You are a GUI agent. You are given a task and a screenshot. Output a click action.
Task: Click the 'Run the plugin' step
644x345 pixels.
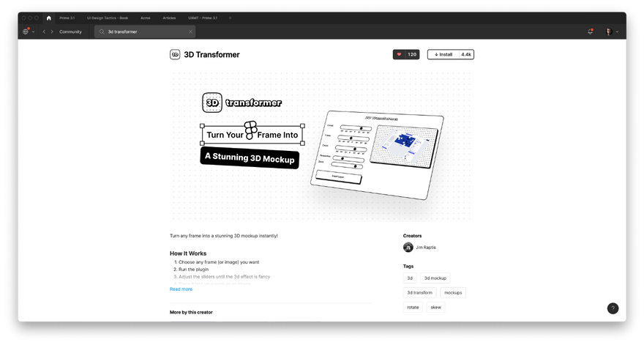point(193,270)
